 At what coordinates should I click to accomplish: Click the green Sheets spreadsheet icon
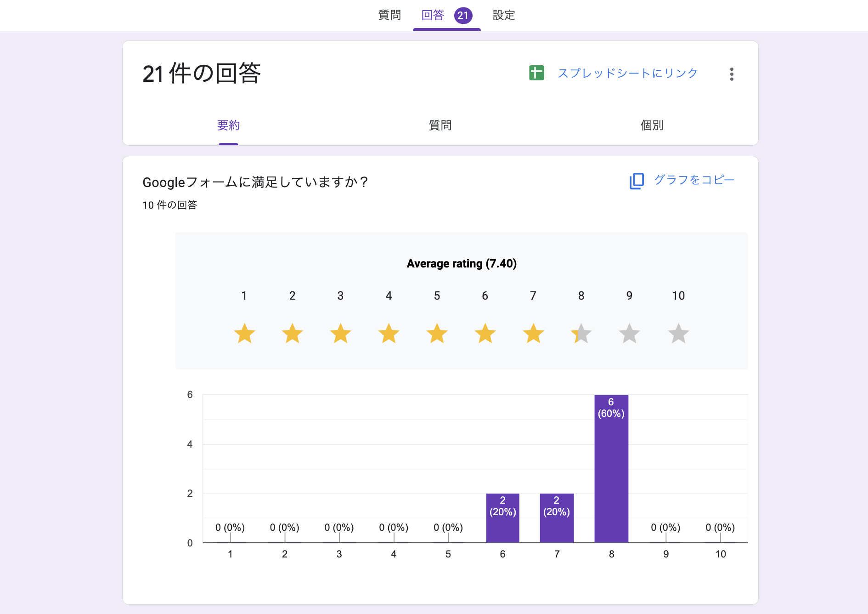click(536, 73)
